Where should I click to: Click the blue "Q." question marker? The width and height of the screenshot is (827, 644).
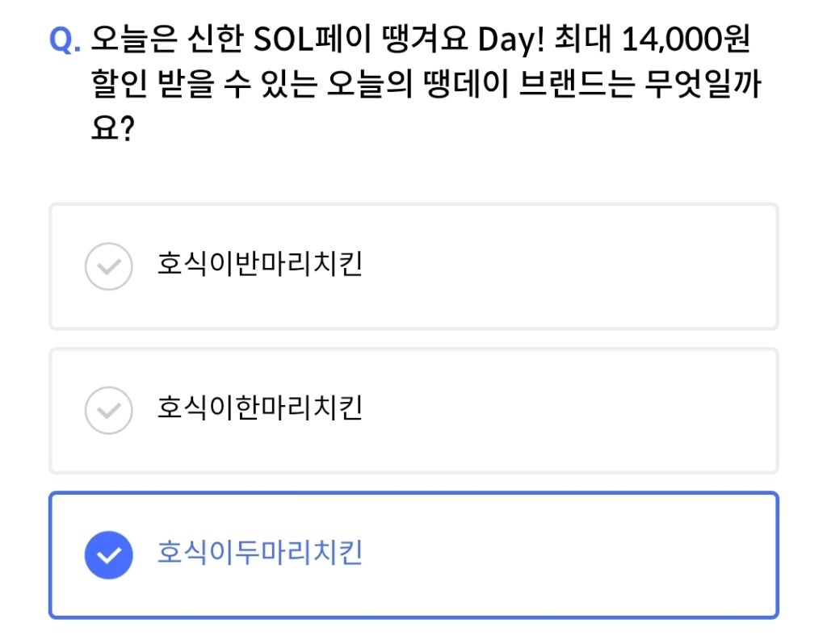[65, 40]
